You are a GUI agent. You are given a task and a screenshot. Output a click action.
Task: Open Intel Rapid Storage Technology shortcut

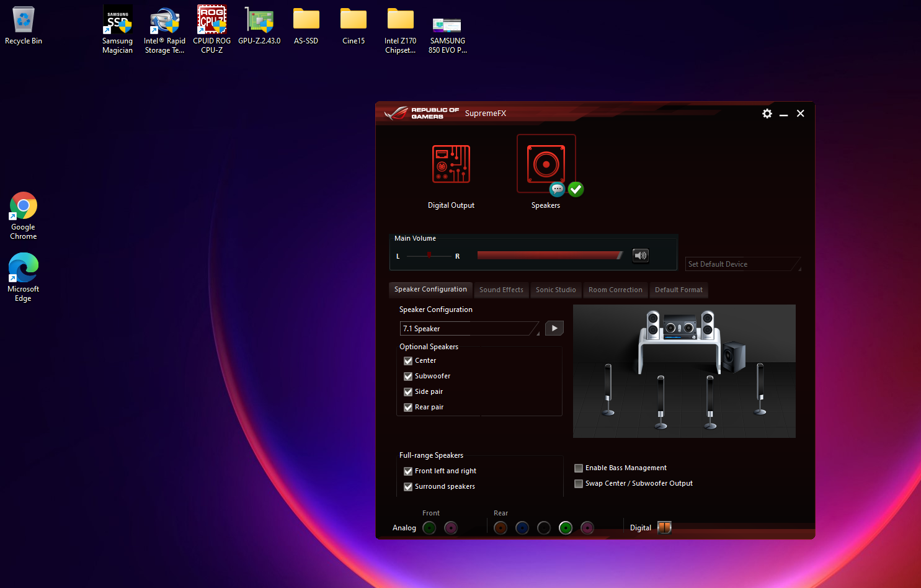click(x=165, y=30)
